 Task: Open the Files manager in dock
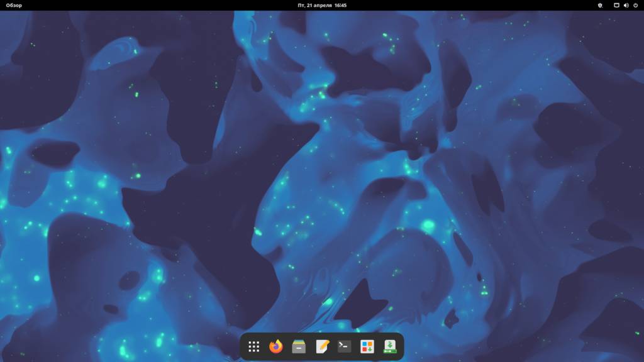tap(299, 346)
